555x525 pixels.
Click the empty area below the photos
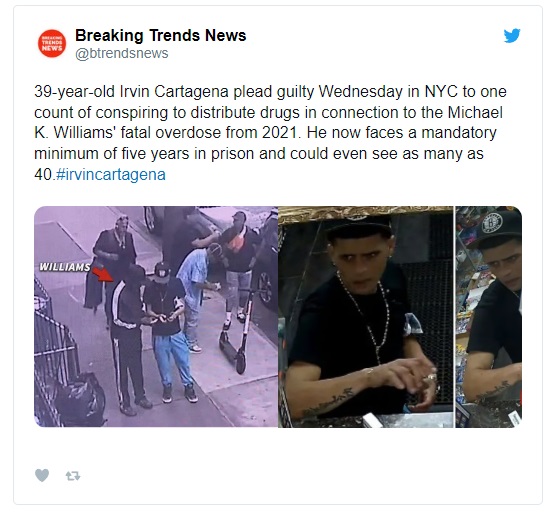[x=278, y=447]
